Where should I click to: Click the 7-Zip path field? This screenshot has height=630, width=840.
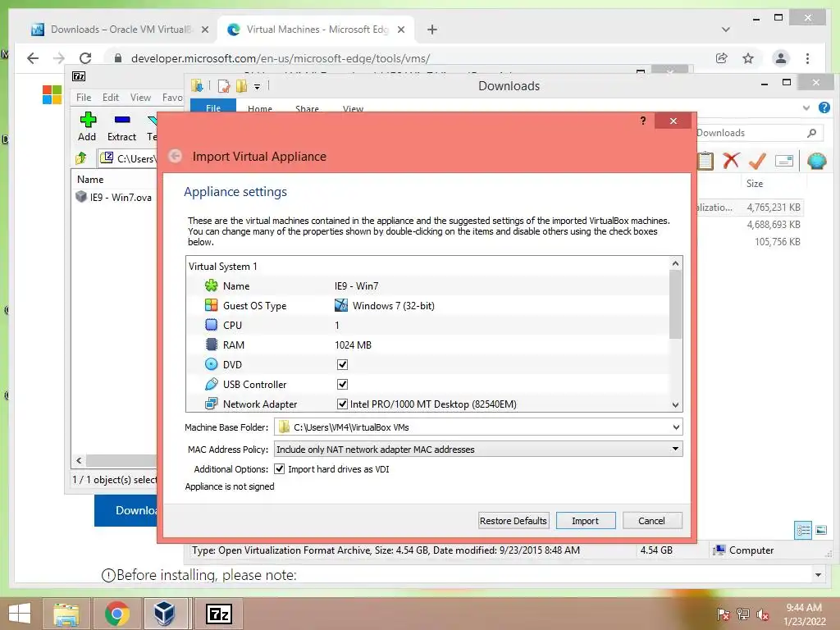tap(128, 158)
